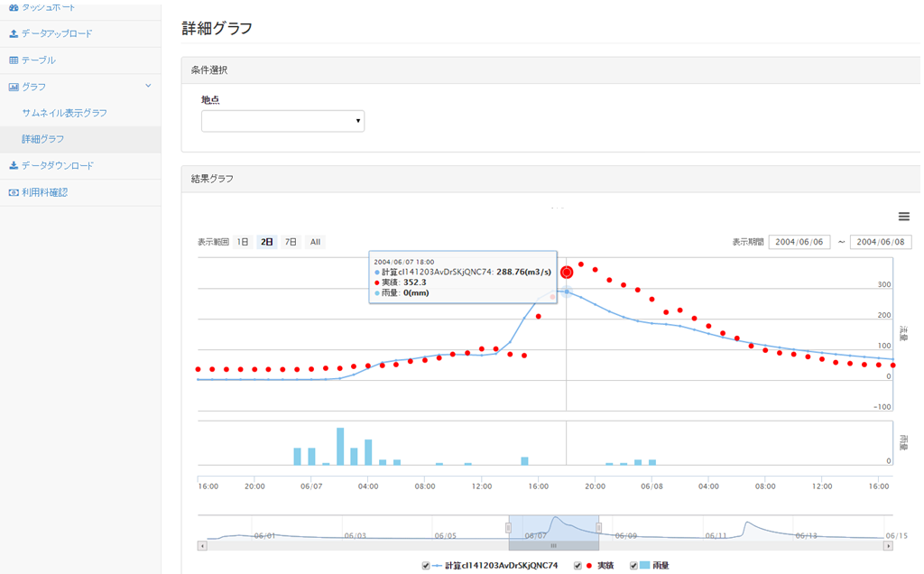Click the upload icon beside データアップロード
Screen dimensions: 924x574
[x=14, y=33]
